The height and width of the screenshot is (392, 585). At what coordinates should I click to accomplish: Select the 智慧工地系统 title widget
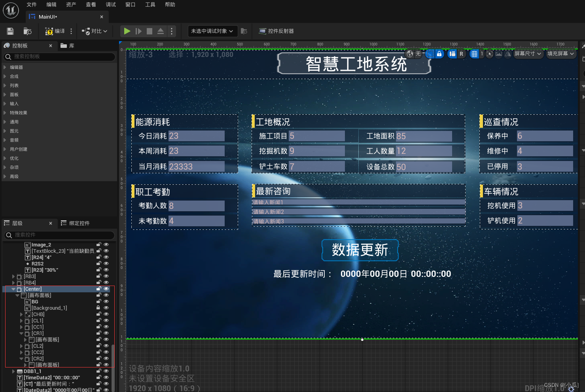pos(354,63)
